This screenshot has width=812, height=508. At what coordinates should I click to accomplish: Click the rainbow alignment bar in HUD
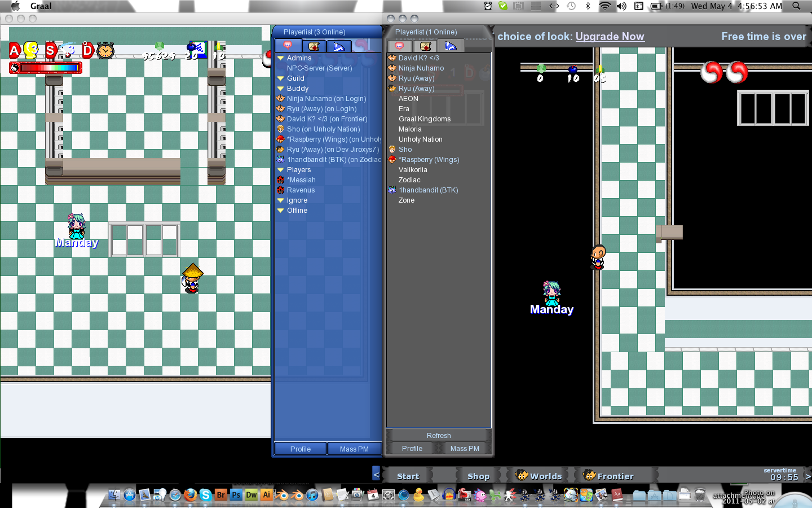50,68
